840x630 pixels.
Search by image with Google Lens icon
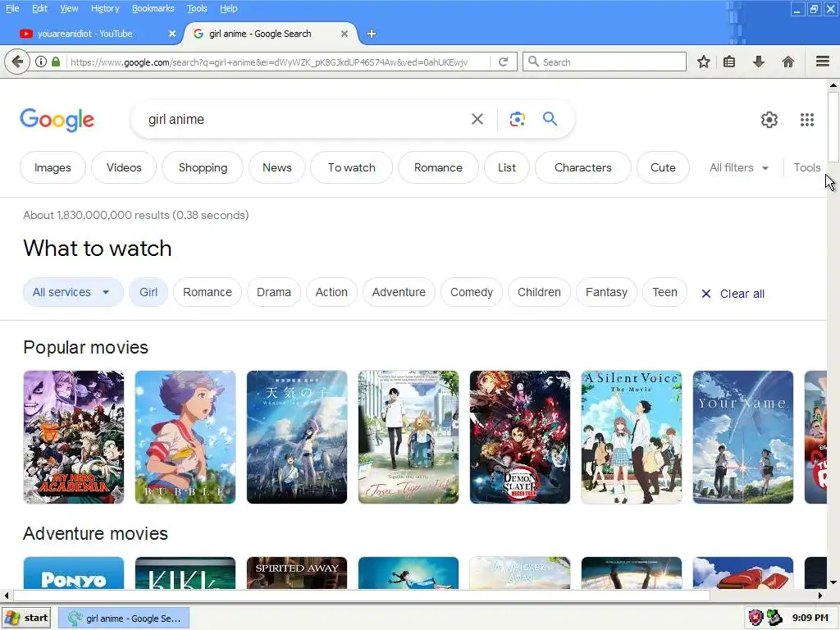coord(517,119)
